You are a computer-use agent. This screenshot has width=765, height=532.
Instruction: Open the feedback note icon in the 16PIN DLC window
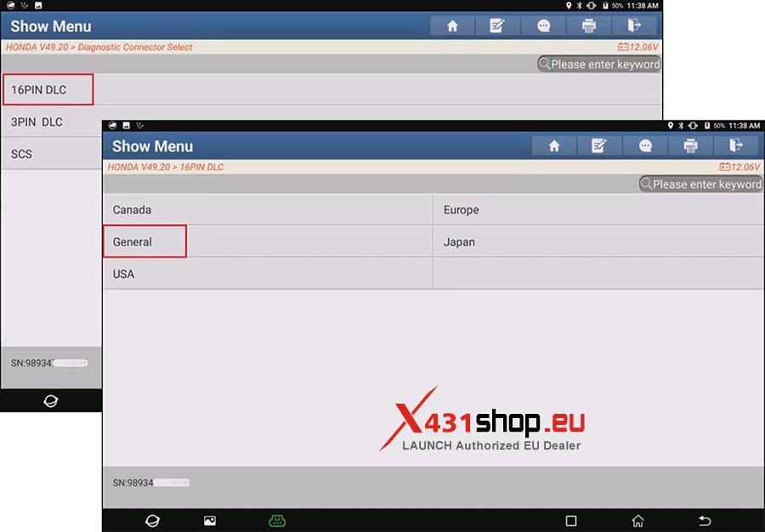tap(598, 146)
